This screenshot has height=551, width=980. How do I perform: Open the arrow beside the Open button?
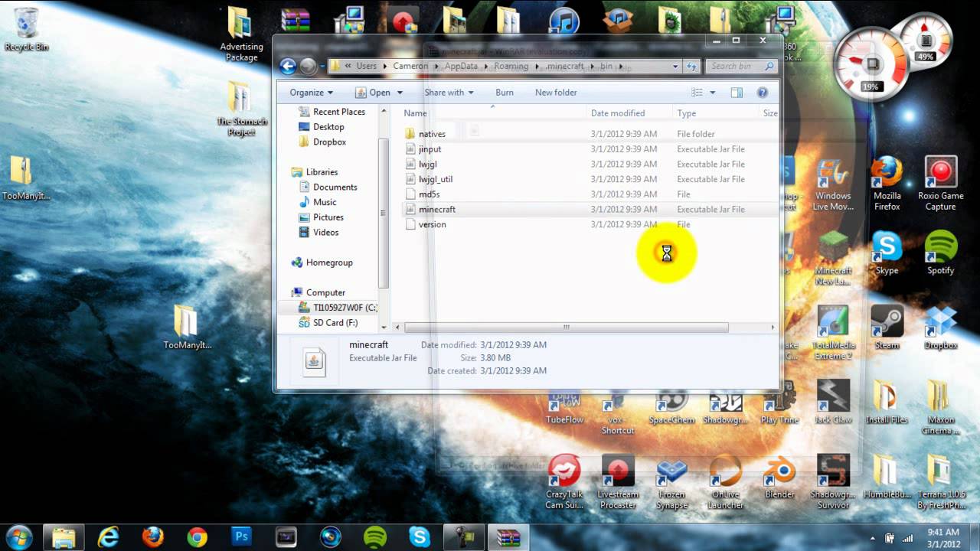pos(400,93)
